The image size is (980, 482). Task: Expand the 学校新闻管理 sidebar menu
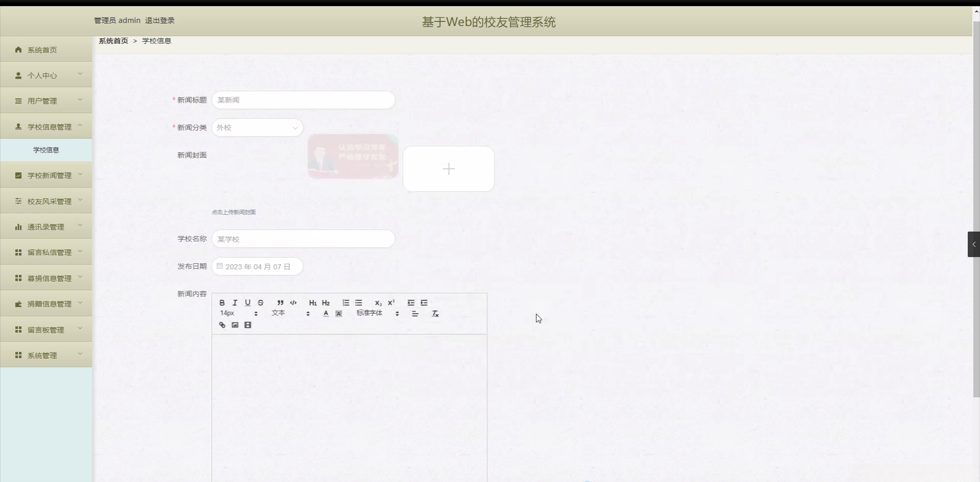(x=46, y=175)
